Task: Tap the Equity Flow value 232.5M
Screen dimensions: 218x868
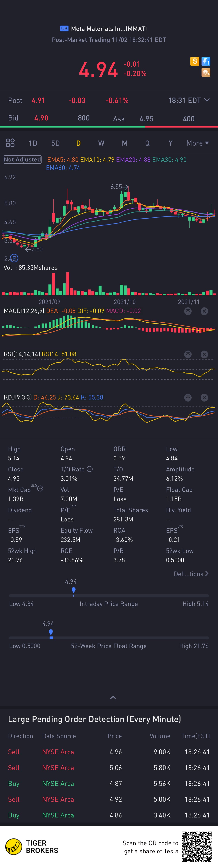Action: click(x=70, y=540)
